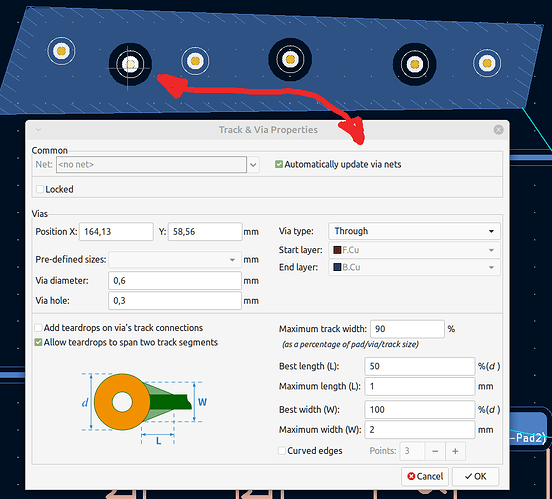
Task: Open the dialog title bar collapse chevron
Action: 38,130
